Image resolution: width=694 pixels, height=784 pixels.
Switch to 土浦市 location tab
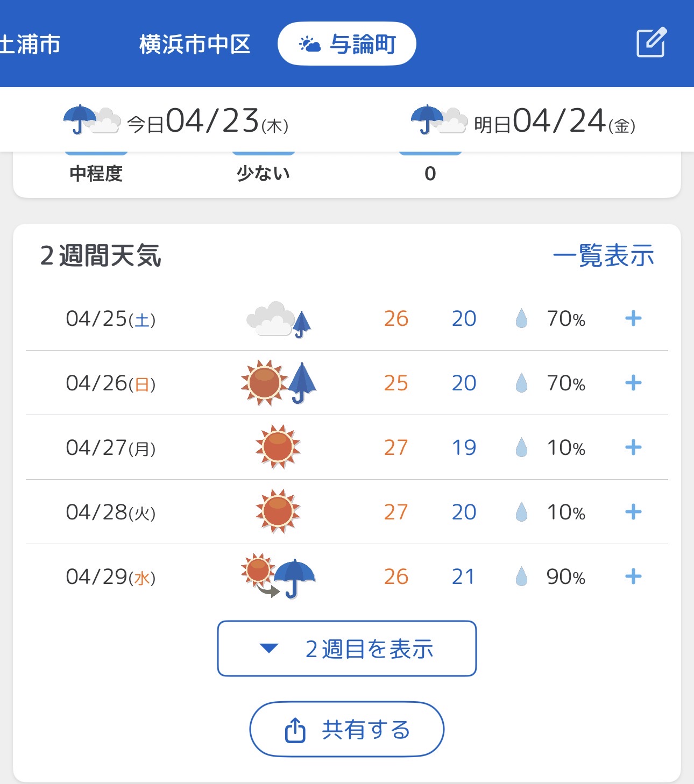pyautogui.click(x=30, y=44)
